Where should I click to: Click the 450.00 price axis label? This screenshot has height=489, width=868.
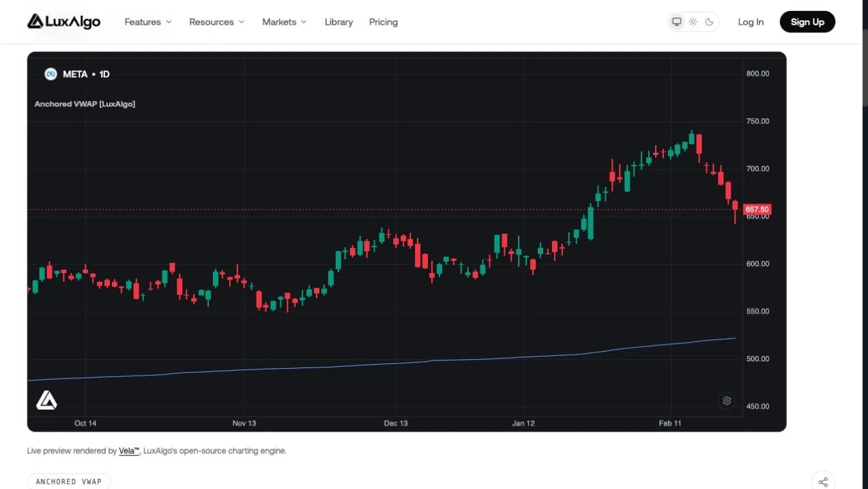pyautogui.click(x=757, y=406)
